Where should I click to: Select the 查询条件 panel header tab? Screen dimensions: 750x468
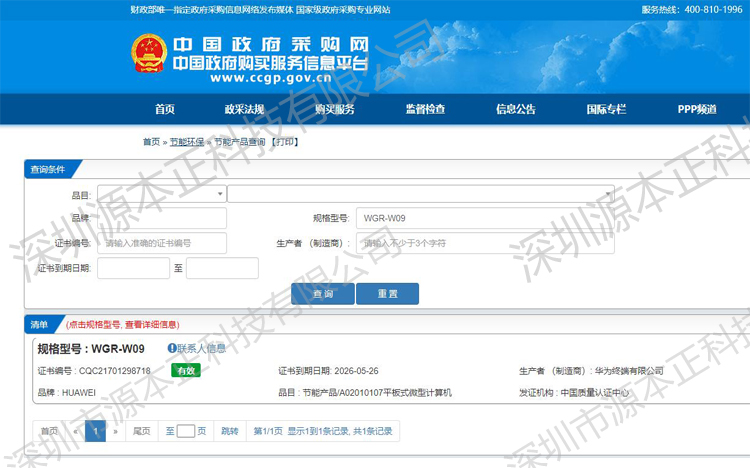point(48,169)
